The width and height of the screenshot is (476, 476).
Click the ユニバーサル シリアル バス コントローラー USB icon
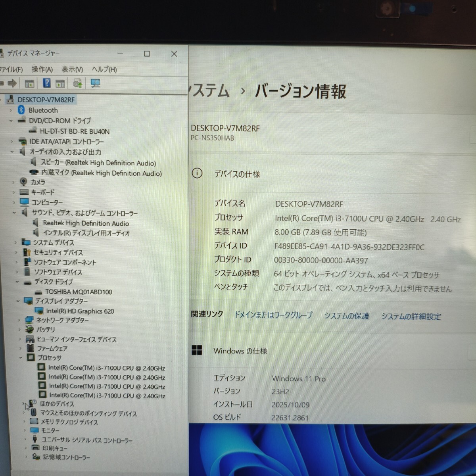(x=35, y=439)
